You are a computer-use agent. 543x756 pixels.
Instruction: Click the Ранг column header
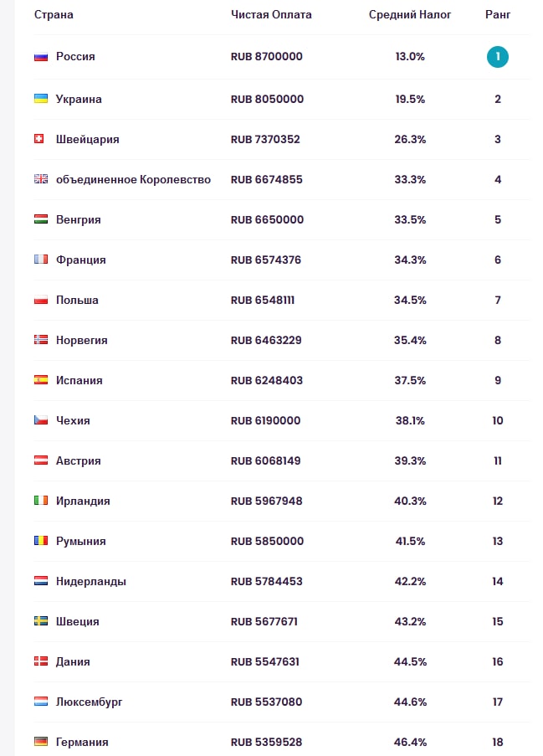pos(498,15)
